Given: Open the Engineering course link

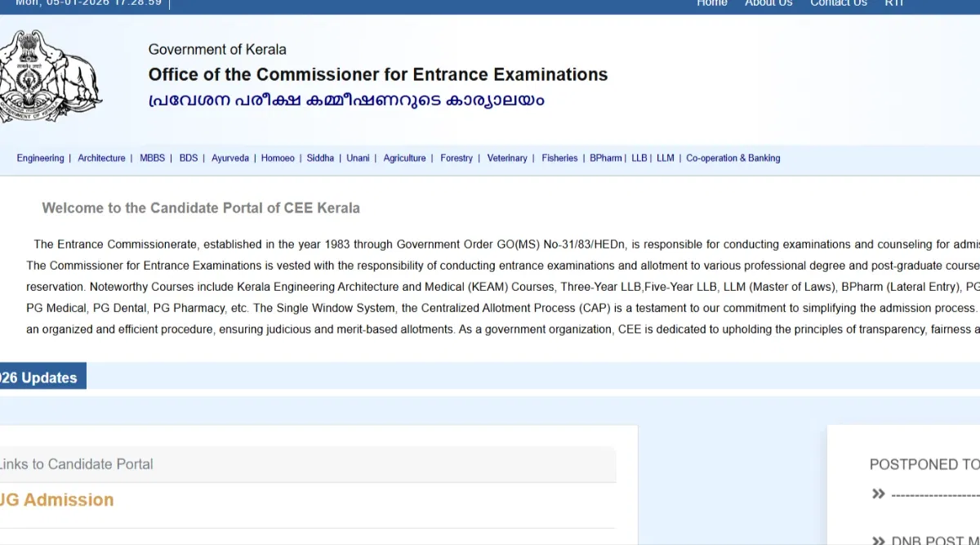Looking at the screenshot, I should point(40,159).
